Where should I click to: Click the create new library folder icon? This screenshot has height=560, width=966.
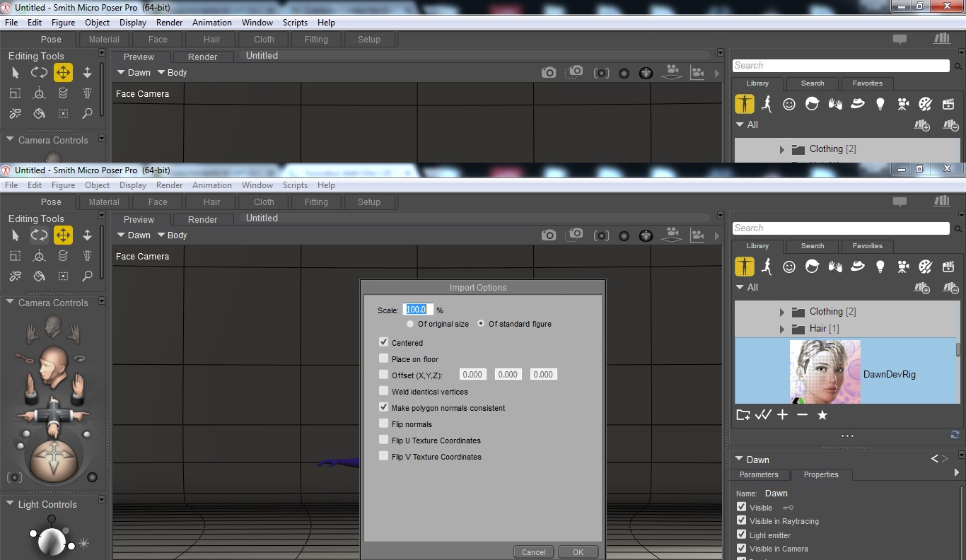pyautogui.click(x=743, y=415)
